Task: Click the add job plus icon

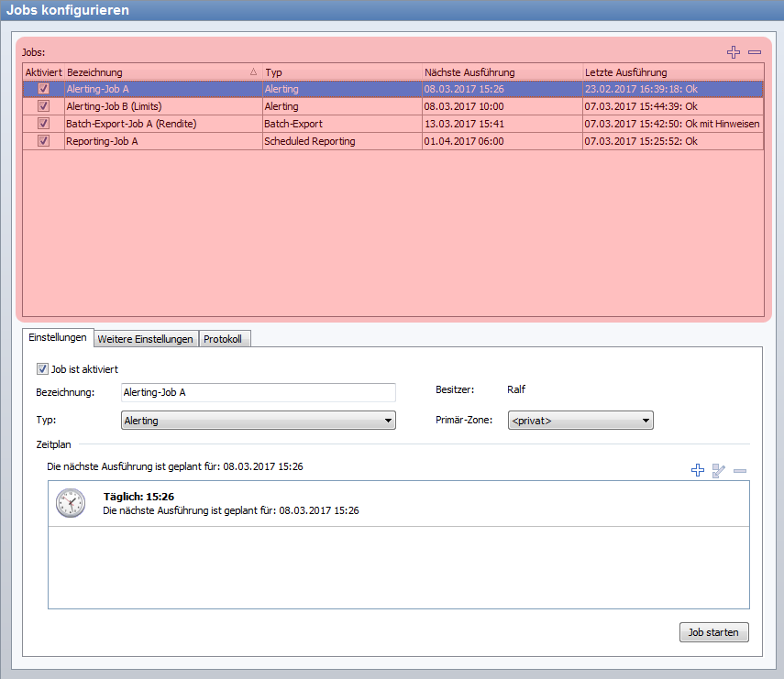Action: (x=733, y=53)
